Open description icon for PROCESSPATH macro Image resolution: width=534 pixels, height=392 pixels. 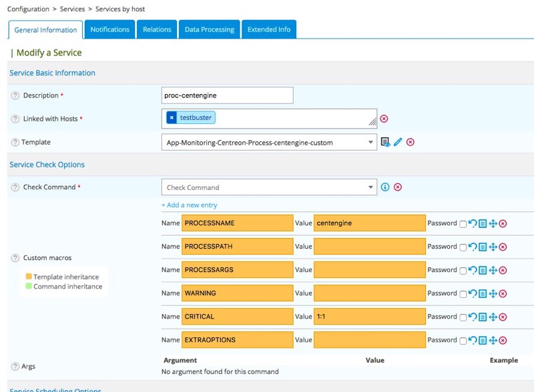[483, 247]
